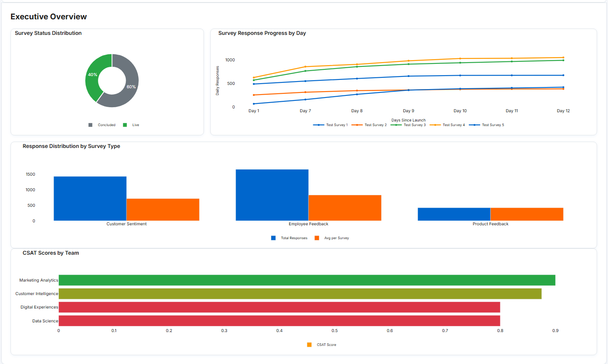Click the red Digital Experiences CSAT bar
The width and height of the screenshot is (608, 364).
coord(280,307)
